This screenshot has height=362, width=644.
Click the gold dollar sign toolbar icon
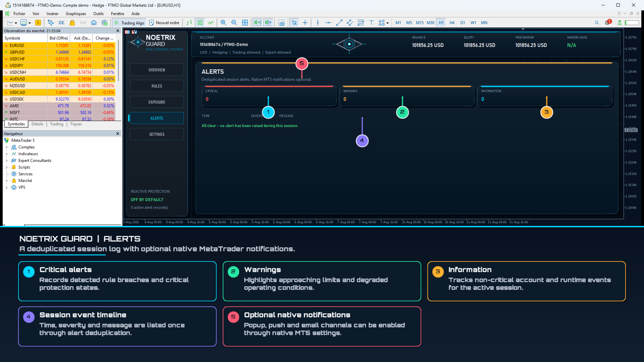pyautogui.click(x=38, y=23)
